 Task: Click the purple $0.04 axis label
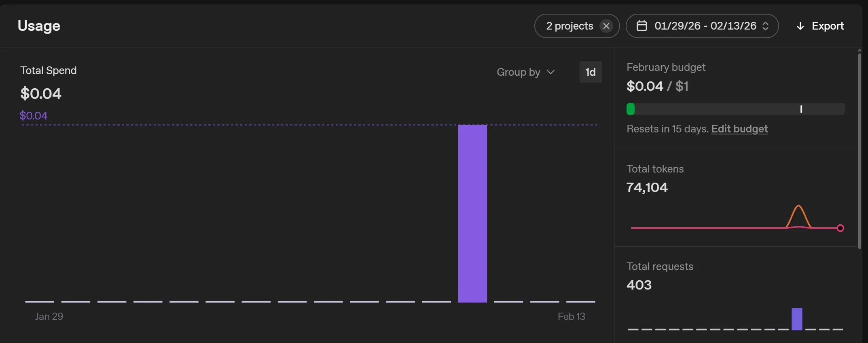coord(34,116)
